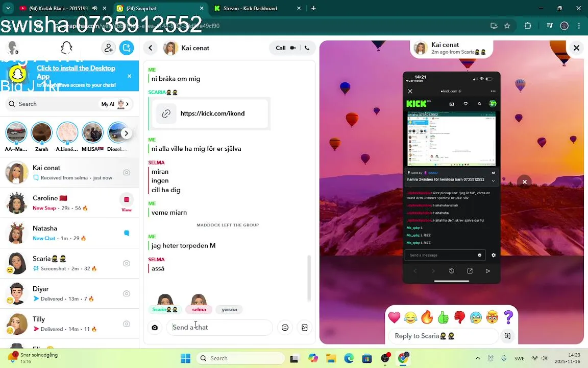
Task: Open emoji picker in chat input
Action: (x=285, y=328)
